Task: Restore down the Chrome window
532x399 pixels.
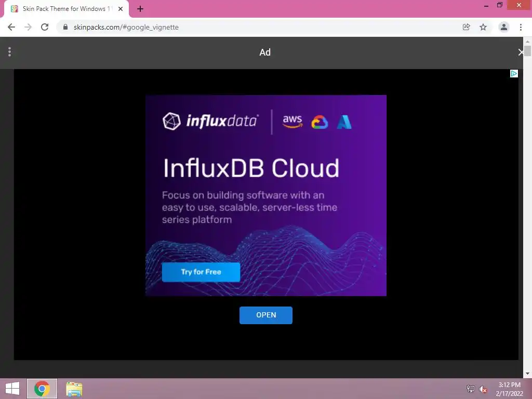Action: click(x=500, y=5)
